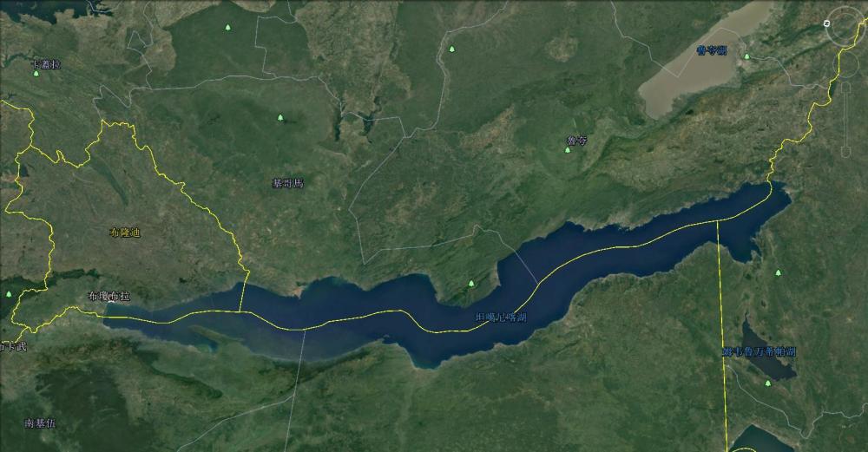Click the compass North "N" marker
This screenshot has height=452, width=868.
pos(826,23)
